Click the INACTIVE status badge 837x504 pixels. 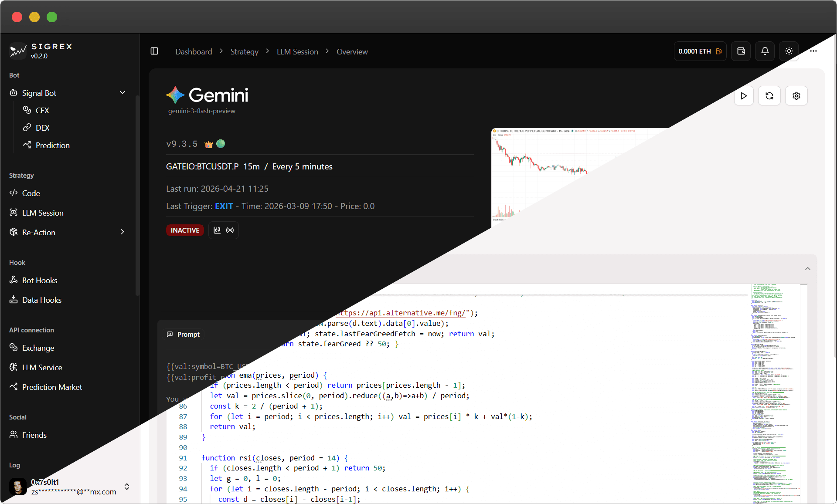(185, 230)
